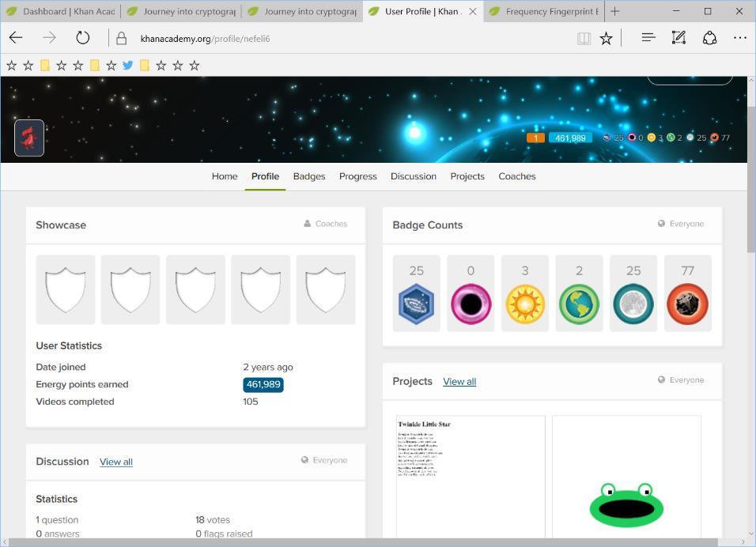Click the Twitter bird bookmark
756x547 pixels.
128,65
